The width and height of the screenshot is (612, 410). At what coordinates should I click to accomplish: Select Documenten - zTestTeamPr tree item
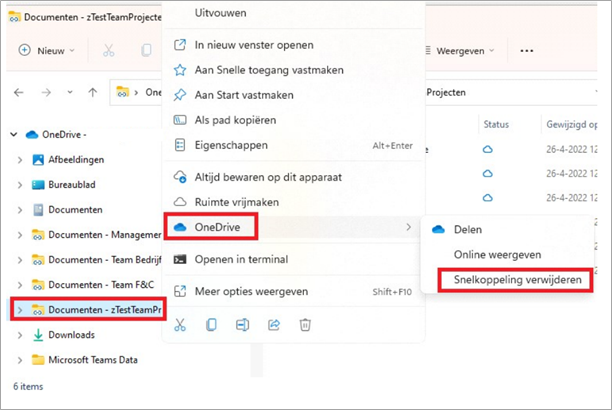point(88,310)
